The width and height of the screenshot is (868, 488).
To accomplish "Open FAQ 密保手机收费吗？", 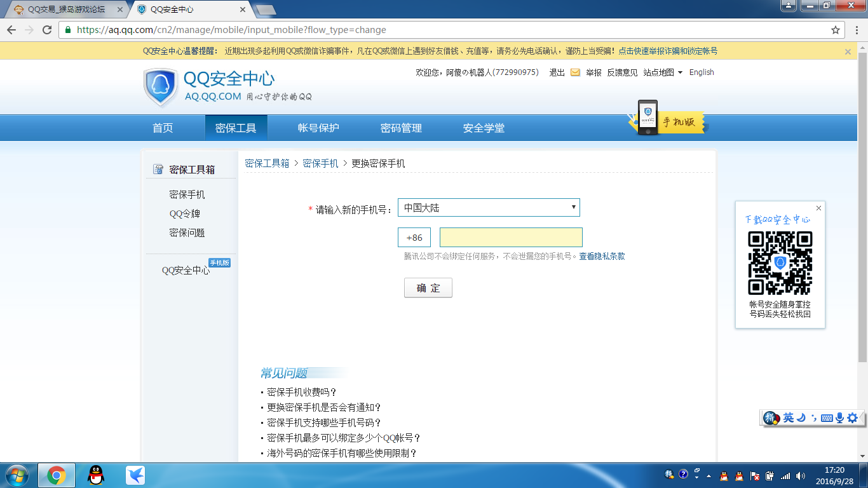I will pos(302,393).
